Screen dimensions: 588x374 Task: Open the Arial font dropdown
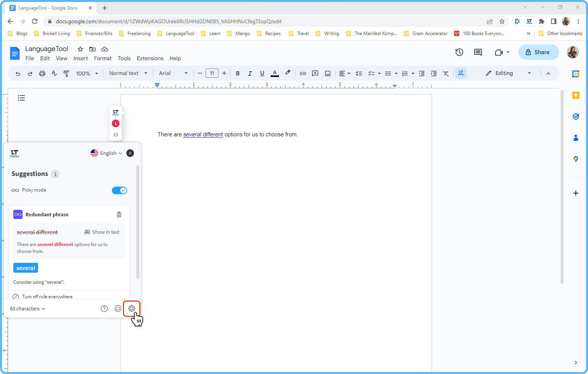coord(174,73)
